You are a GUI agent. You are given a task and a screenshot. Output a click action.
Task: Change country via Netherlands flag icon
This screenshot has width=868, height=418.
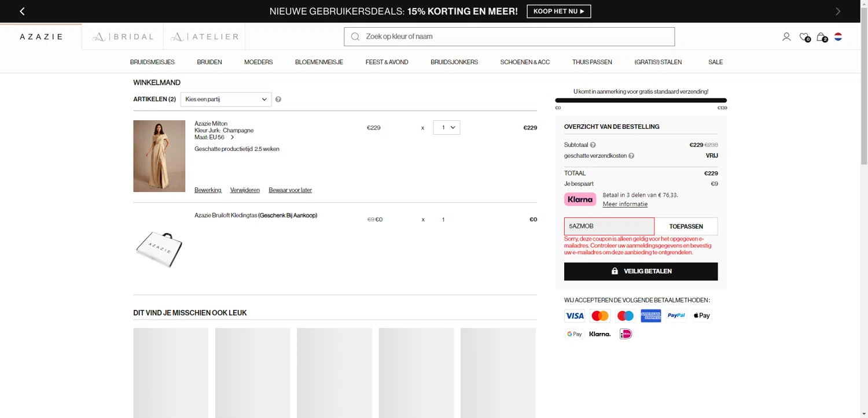[x=838, y=36]
